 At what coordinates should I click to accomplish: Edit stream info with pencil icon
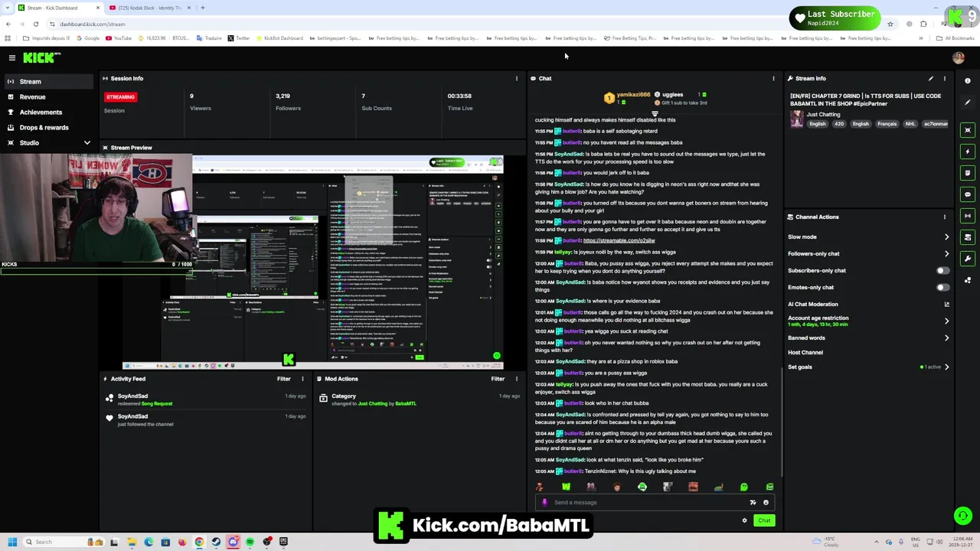pyautogui.click(x=931, y=78)
